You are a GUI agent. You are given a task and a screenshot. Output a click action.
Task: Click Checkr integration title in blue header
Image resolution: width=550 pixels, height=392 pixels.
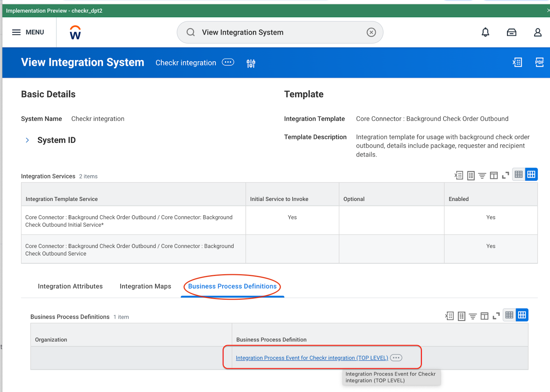(x=186, y=63)
